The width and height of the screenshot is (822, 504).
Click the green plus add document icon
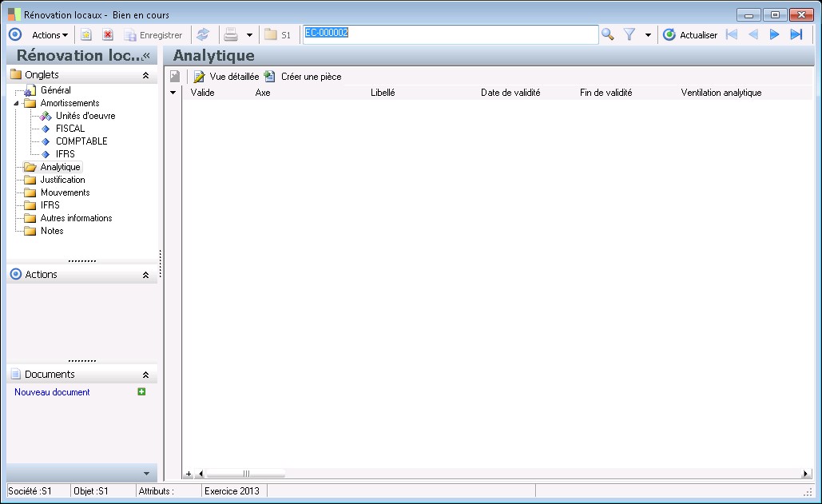[x=141, y=392]
